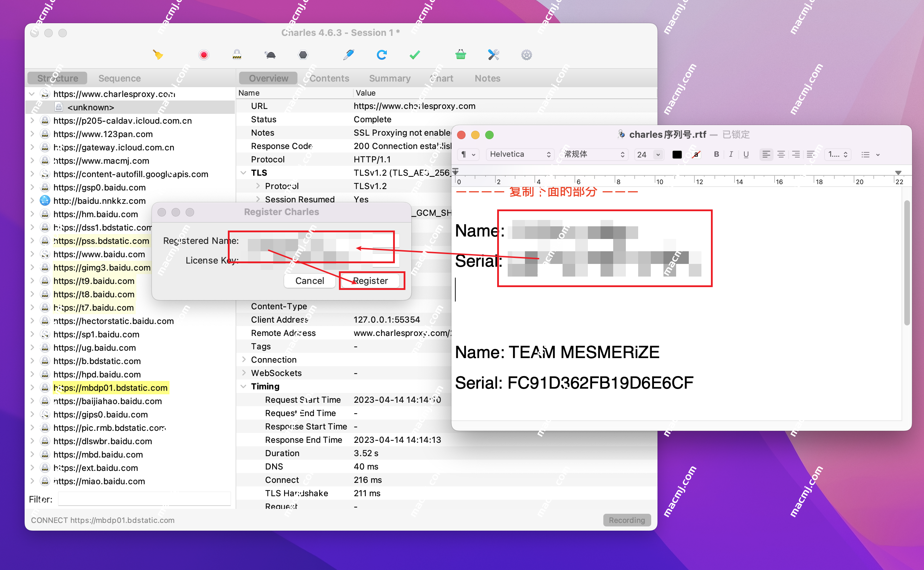
Task: Toggle SSL proxying padlock icon
Action: pos(237,55)
